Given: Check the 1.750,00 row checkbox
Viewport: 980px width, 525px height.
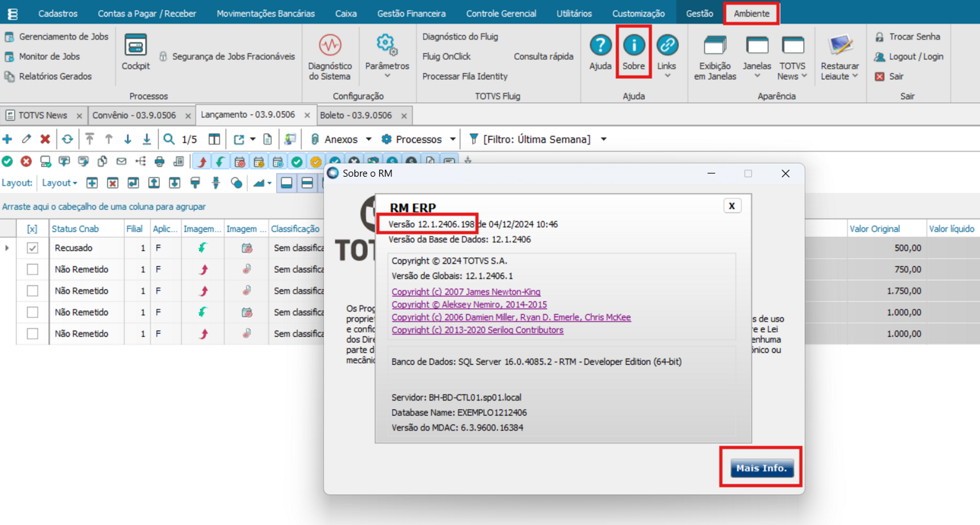Looking at the screenshot, I should 33,291.
